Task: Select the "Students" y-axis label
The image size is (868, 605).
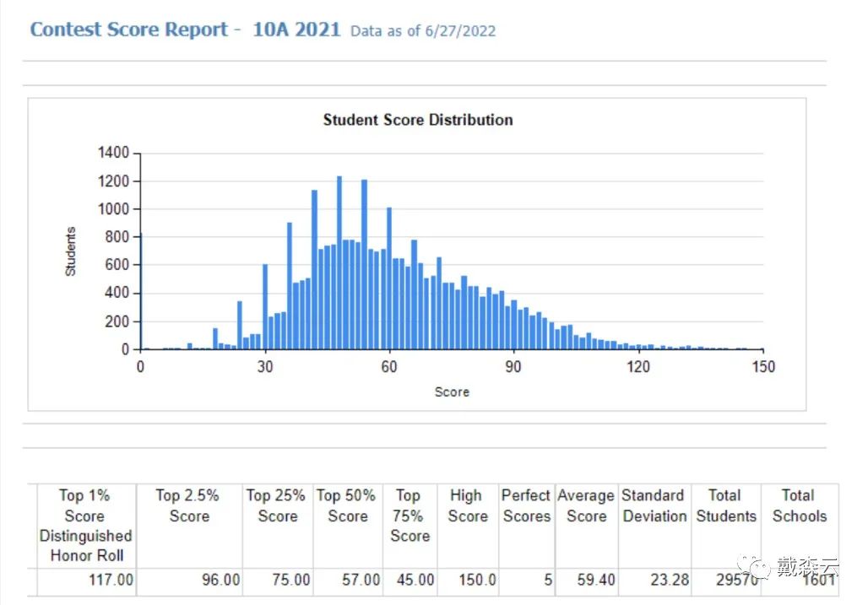Action: tap(71, 251)
